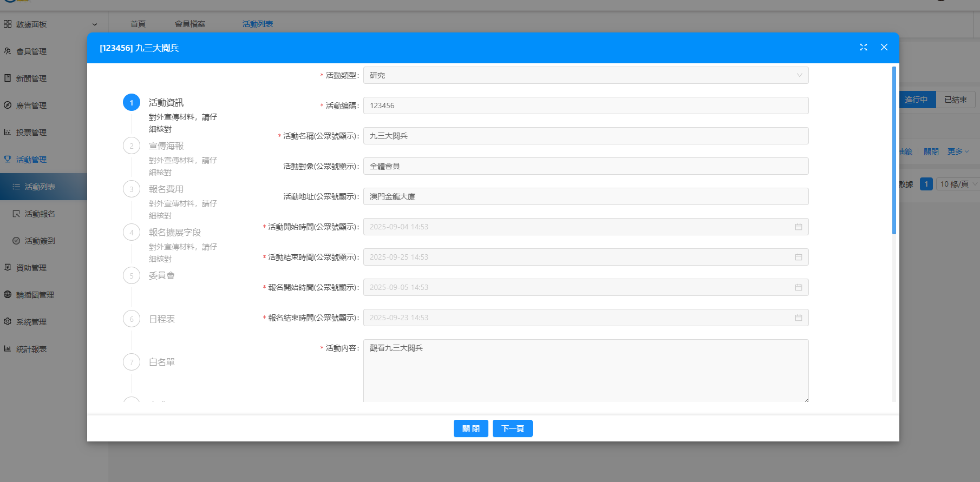
Task: Open the 活動類型 dropdown
Action: pos(585,75)
